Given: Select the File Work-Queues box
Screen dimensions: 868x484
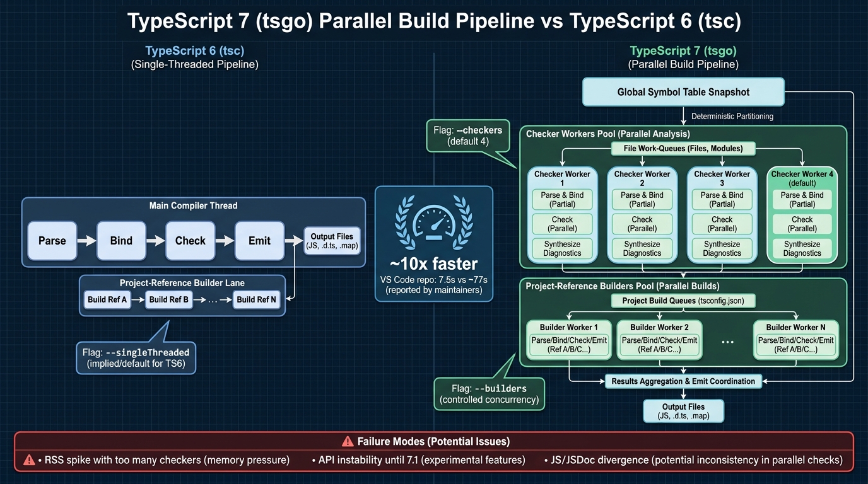Looking at the screenshot, I should coord(682,149).
